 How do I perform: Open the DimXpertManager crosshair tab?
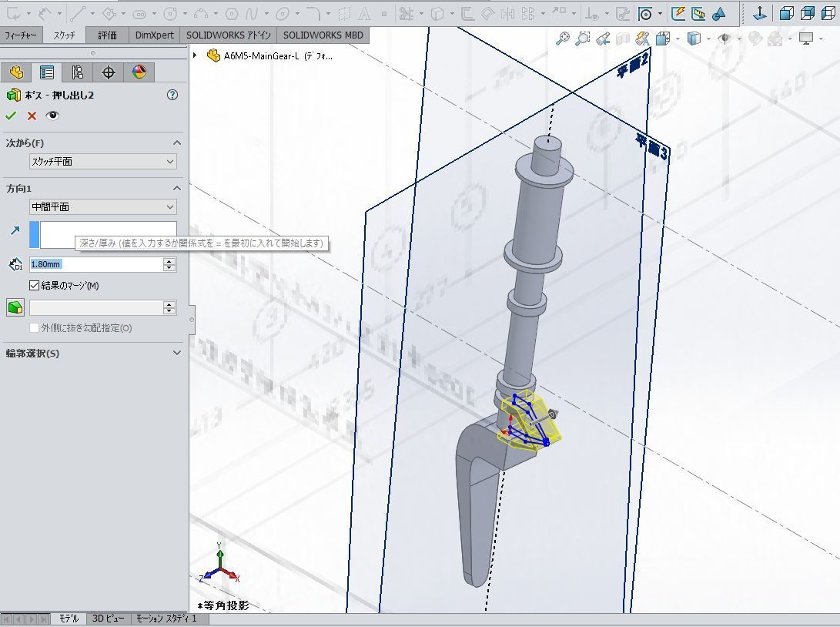tap(109, 72)
